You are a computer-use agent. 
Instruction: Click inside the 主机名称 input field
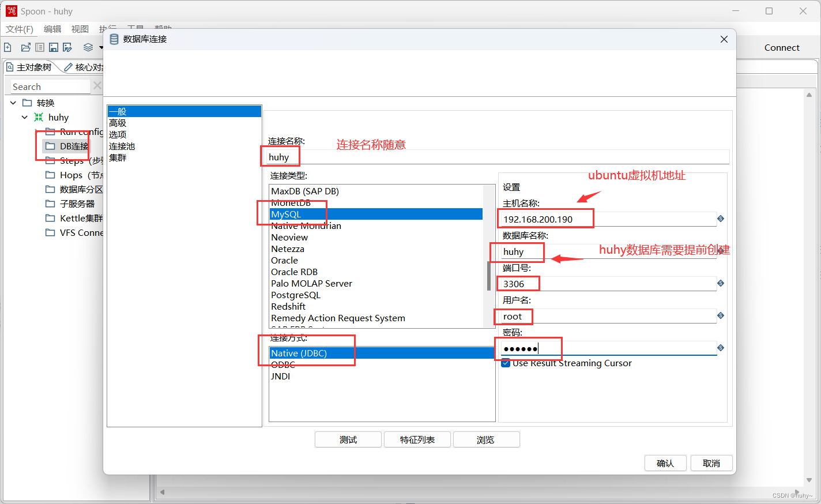coord(608,219)
